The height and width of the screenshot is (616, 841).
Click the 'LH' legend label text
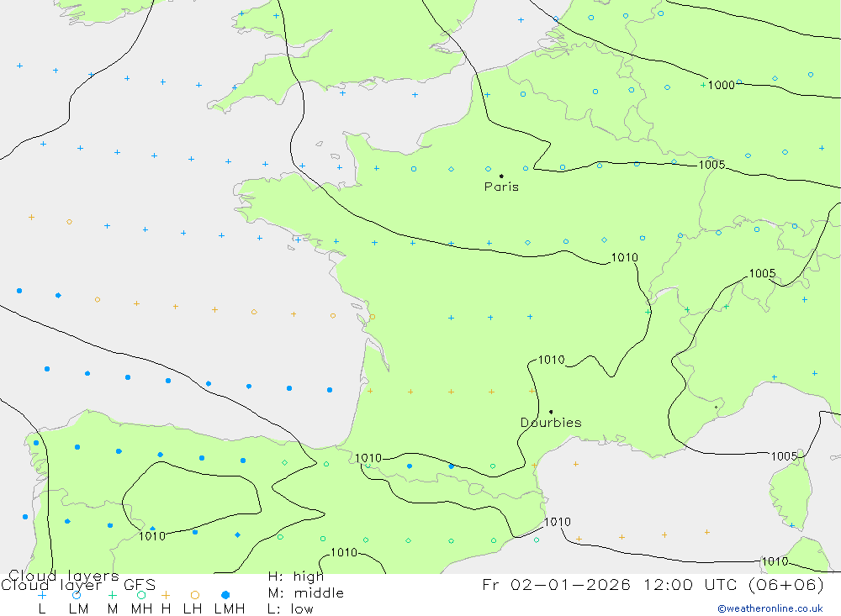[x=193, y=609]
